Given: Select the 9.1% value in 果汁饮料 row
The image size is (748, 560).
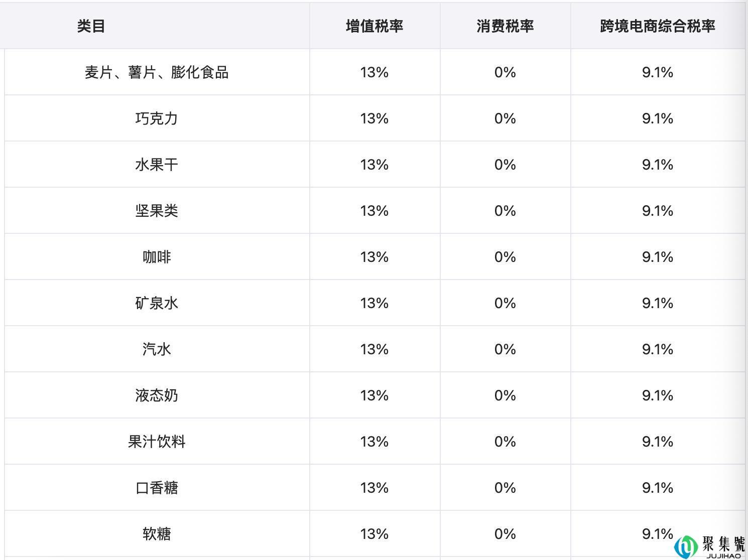Looking at the screenshot, I should click(x=658, y=442).
